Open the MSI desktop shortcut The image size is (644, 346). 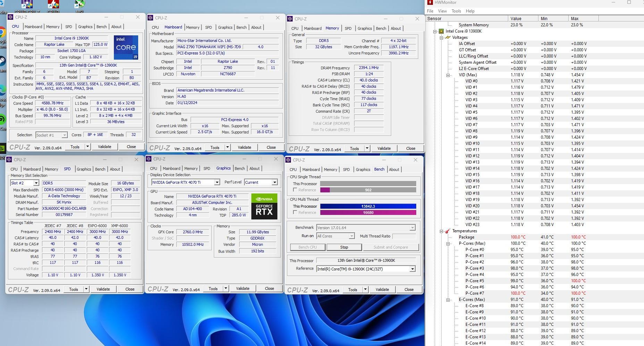80,6
